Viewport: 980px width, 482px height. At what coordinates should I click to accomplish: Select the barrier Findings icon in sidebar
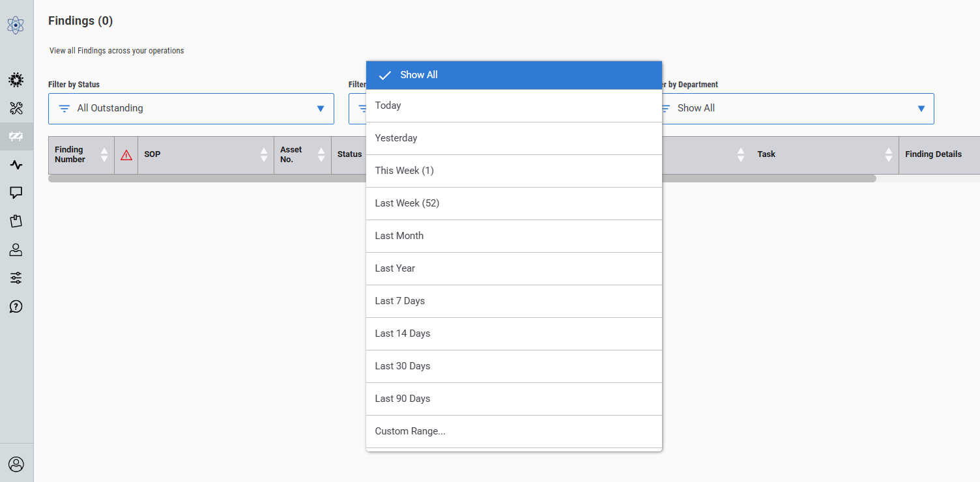tap(16, 136)
